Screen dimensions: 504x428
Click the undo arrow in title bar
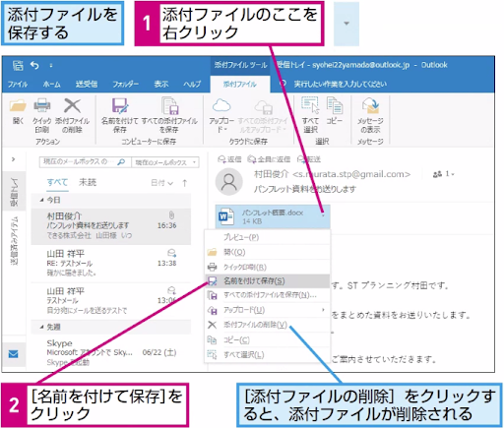pos(34,65)
